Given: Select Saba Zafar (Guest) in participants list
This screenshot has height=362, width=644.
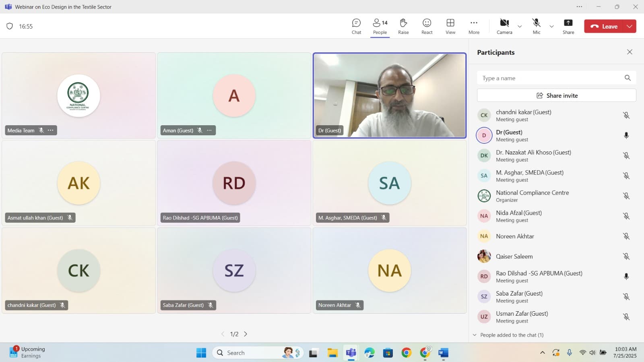Looking at the screenshot, I should (x=555, y=296).
